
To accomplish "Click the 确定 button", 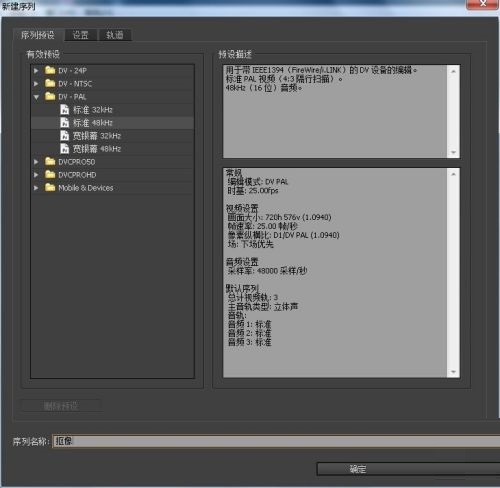I will 408,469.
